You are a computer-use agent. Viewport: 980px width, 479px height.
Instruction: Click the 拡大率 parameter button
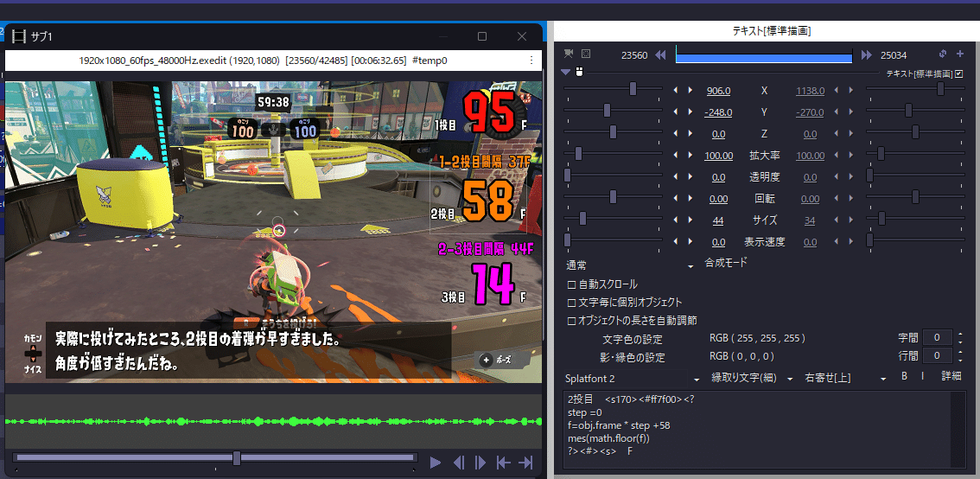point(764,155)
